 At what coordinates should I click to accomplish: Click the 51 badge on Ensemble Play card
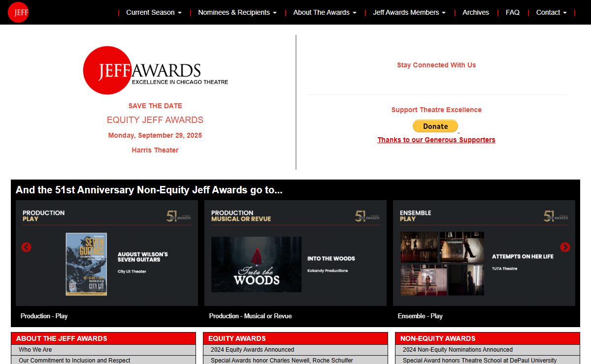pos(556,216)
